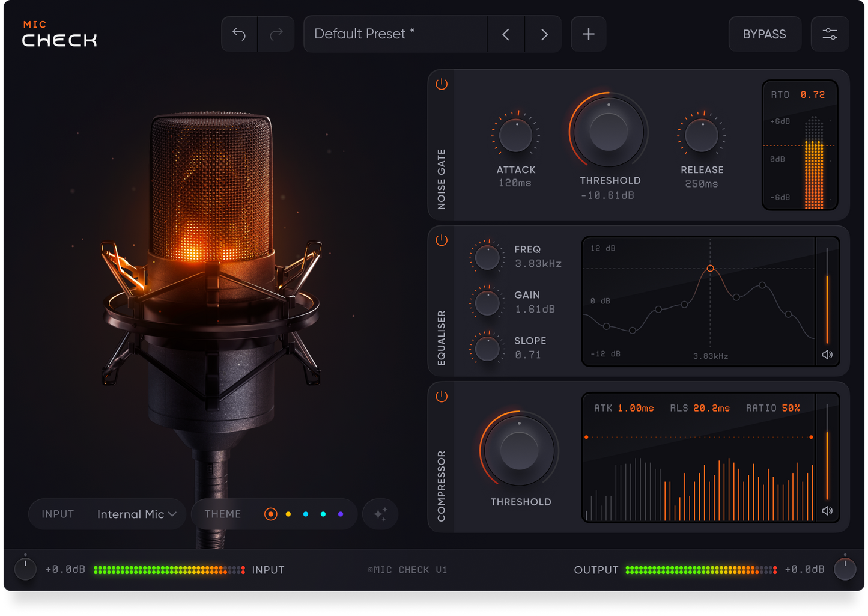This screenshot has height=616, width=868.
Task: Mute the equaliser speaker icon
Action: [x=827, y=355]
